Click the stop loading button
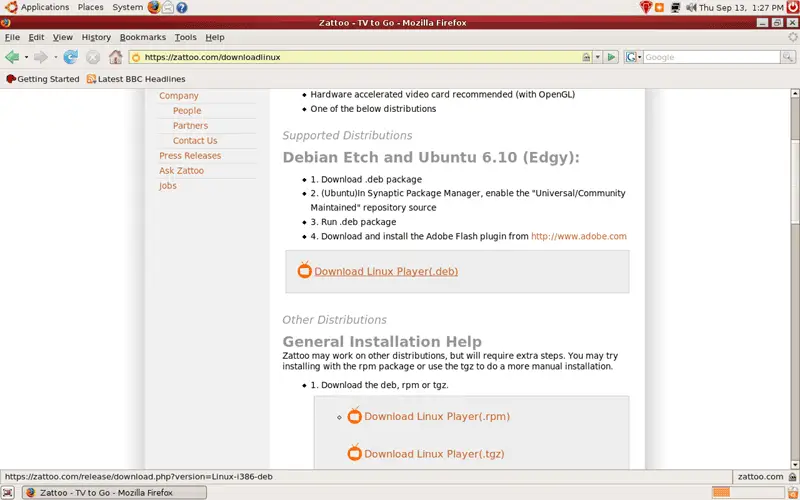The height and width of the screenshot is (500, 800). tap(93, 57)
